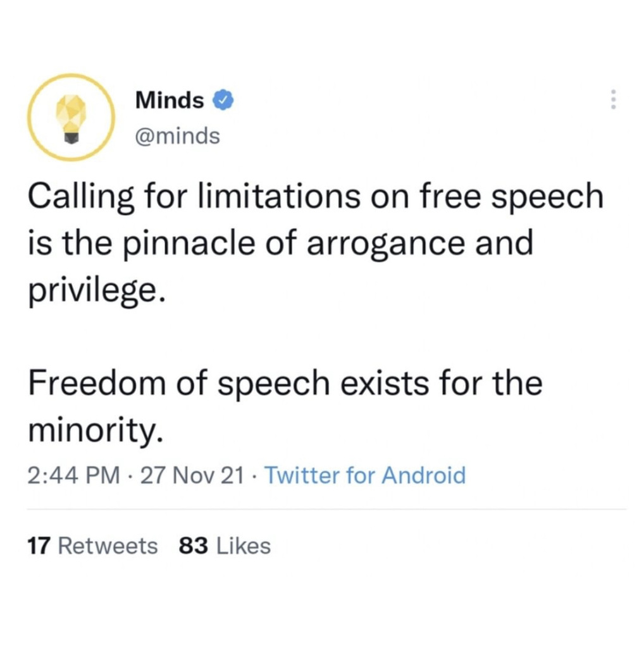Open the three-dot more options menu
Image resolution: width=644 pixels, height=648 pixels.
coord(612,99)
